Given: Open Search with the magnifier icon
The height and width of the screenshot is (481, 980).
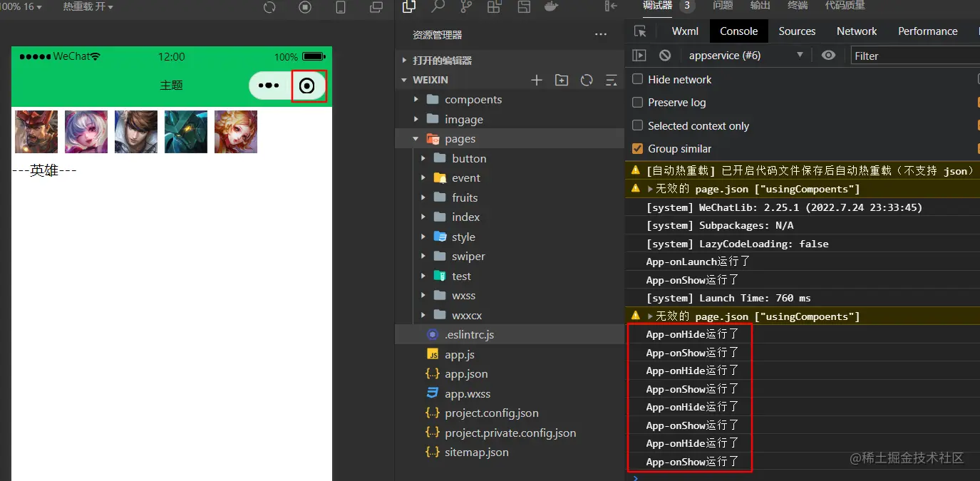Looking at the screenshot, I should point(438,6).
